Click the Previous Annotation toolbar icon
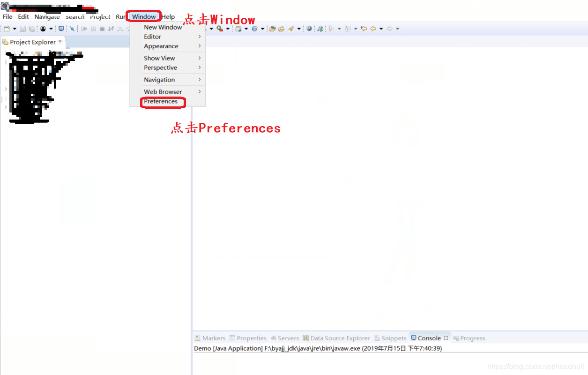 click(x=347, y=29)
